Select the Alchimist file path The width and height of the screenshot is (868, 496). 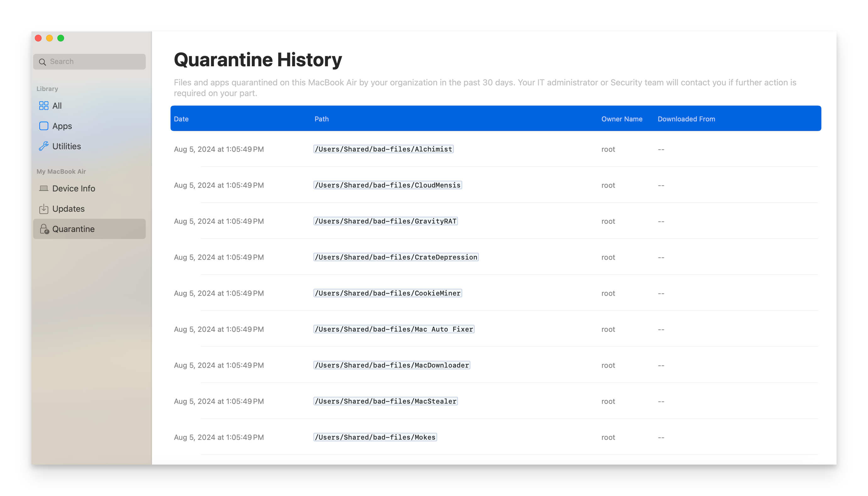tap(383, 149)
